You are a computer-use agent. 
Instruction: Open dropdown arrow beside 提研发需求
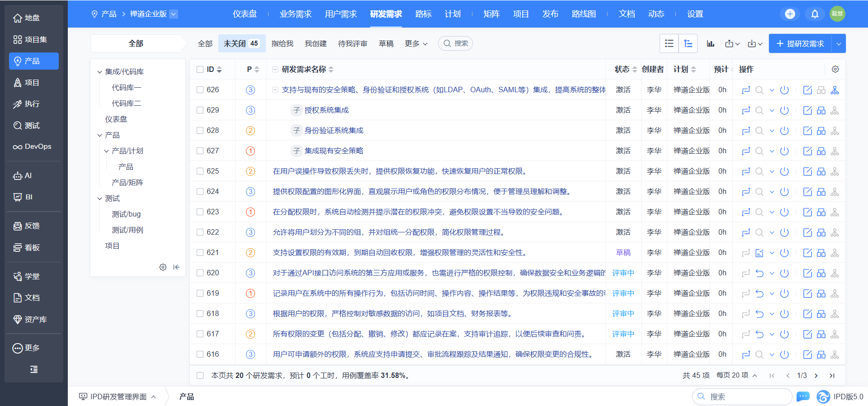coord(839,44)
